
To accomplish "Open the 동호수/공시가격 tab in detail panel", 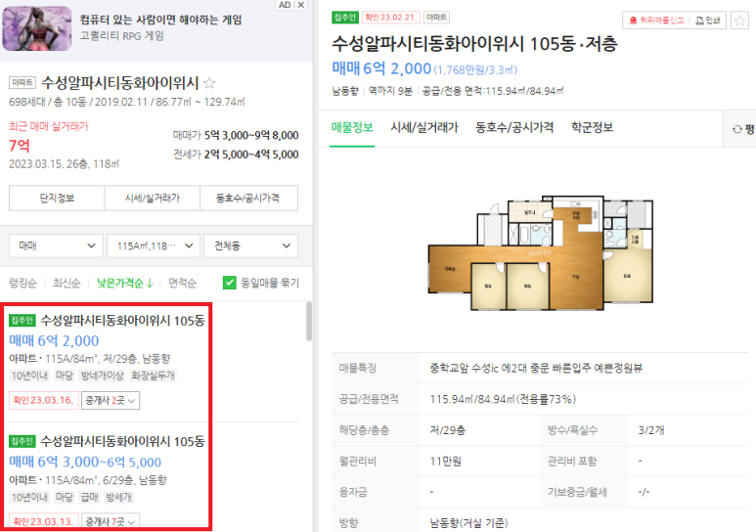I will tap(514, 127).
